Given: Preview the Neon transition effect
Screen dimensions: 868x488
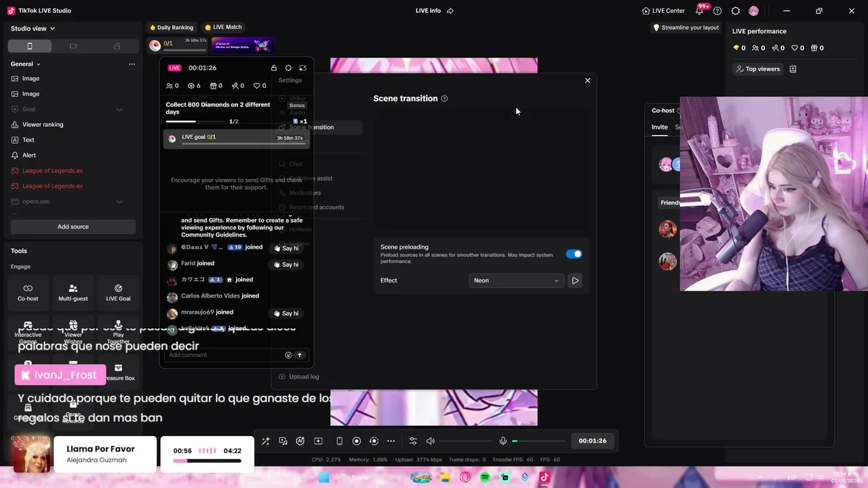Looking at the screenshot, I should pos(575,281).
